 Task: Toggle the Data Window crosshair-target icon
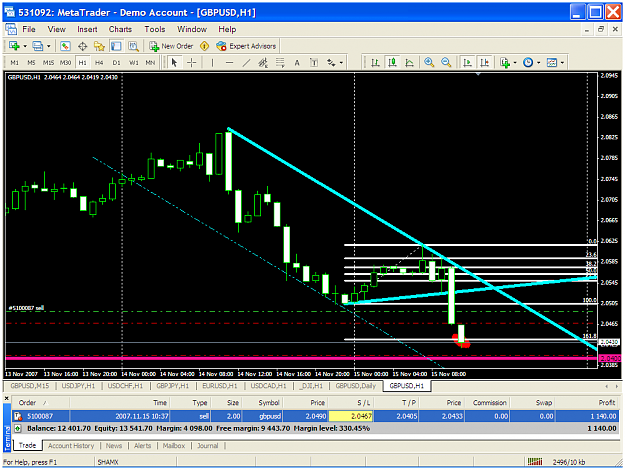pyautogui.click(x=83, y=46)
